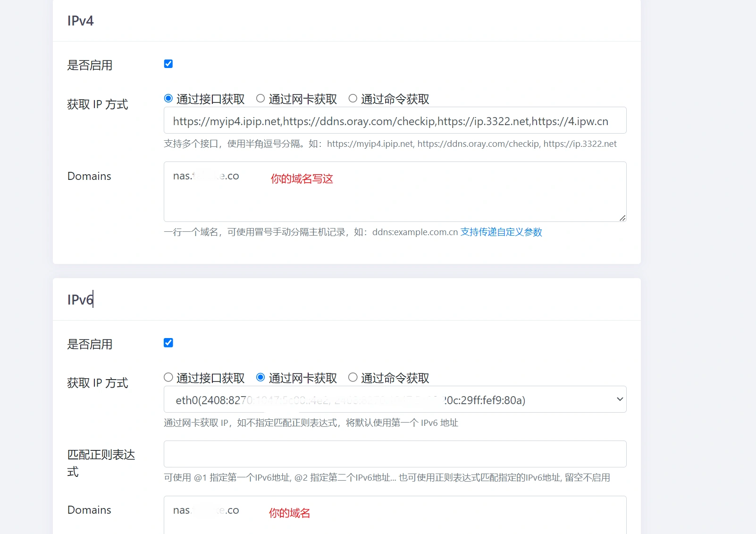
Task: Click the 匹配正则表达式 input field
Action: [395, 454]
